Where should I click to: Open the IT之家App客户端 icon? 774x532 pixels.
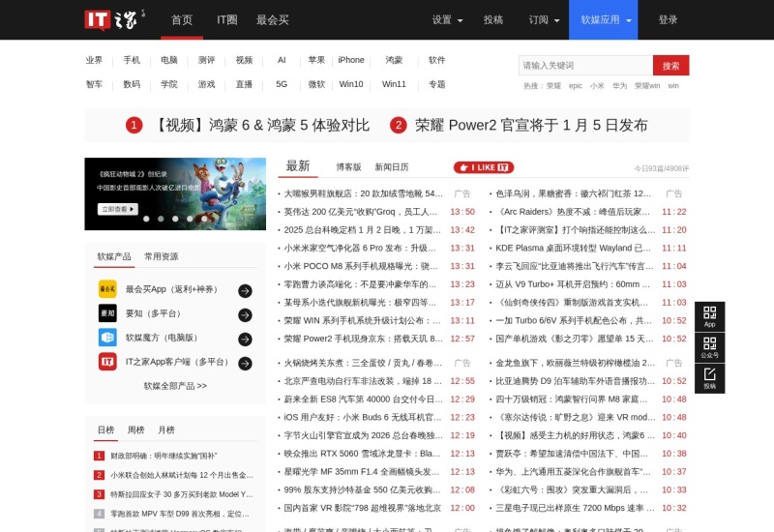point(107,361)
